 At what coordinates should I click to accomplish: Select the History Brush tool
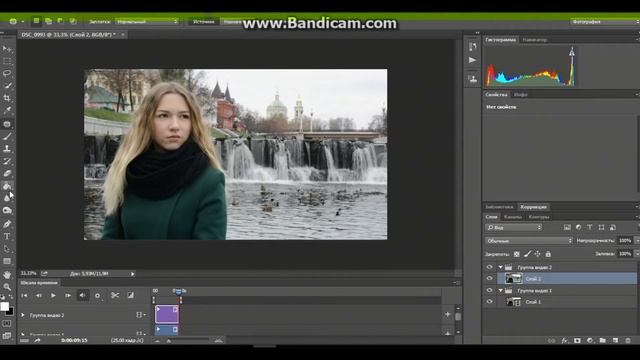pos(7,161)
